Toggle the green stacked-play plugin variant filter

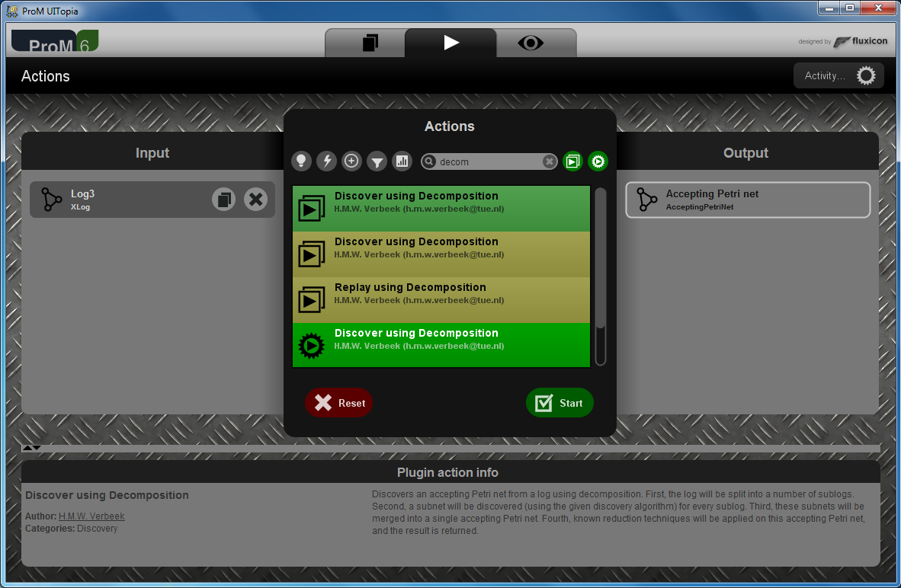(573, 161)
